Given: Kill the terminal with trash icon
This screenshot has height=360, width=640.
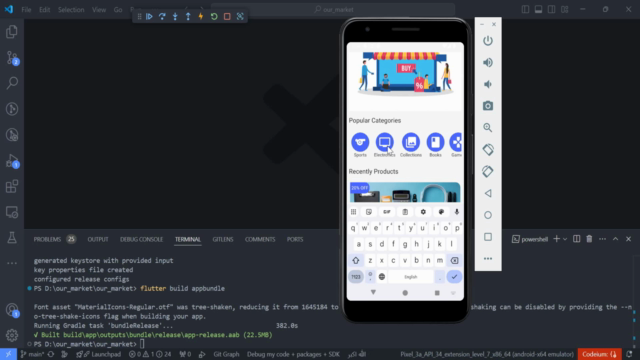Looking at the screenshot, I should pos(589,239).
